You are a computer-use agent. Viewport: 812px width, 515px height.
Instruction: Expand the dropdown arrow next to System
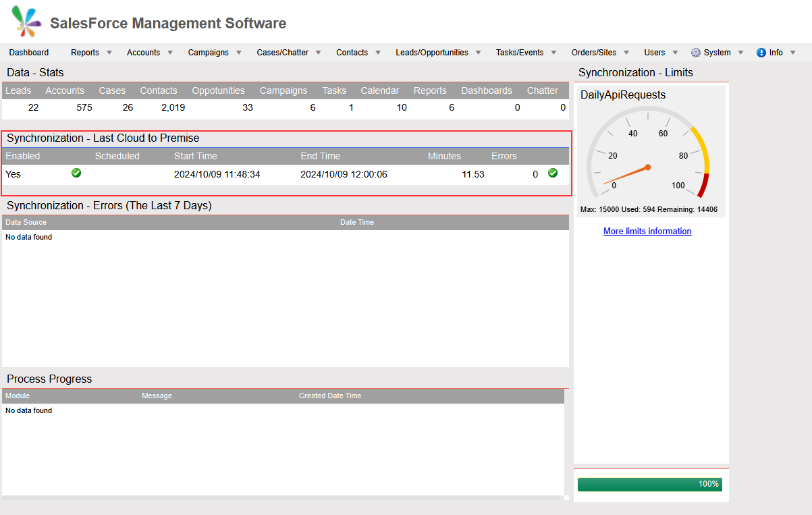point(740,53)
